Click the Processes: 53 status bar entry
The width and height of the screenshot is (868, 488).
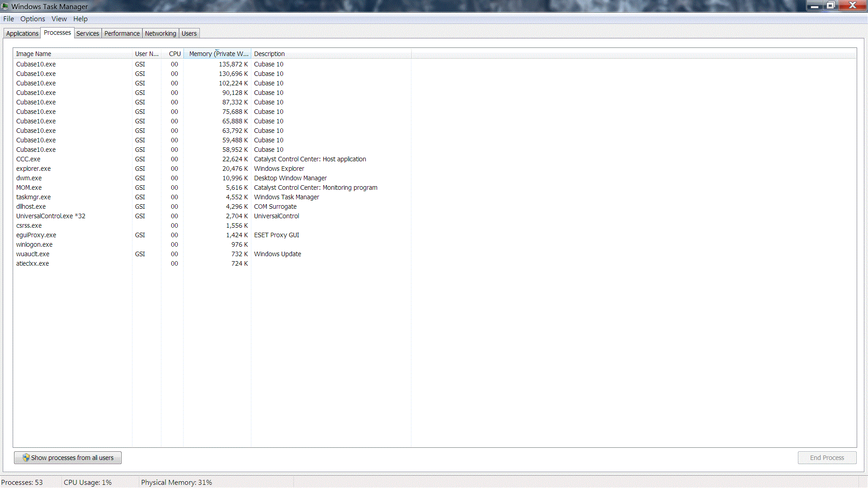coord(22,482)
